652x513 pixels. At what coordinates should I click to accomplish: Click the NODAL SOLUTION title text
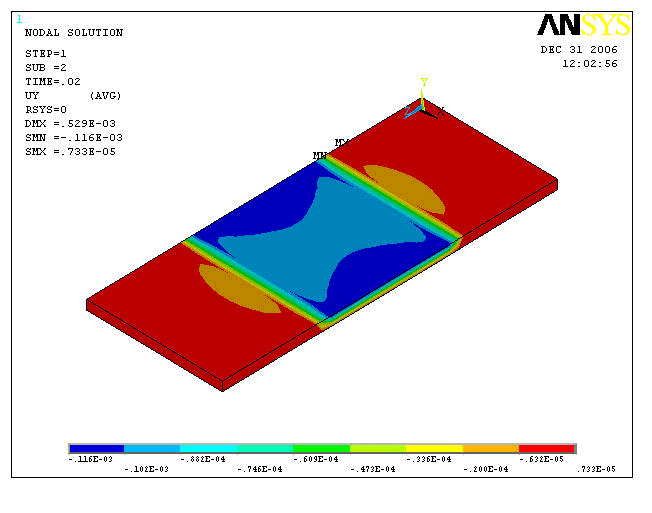[x=73, y=33]
